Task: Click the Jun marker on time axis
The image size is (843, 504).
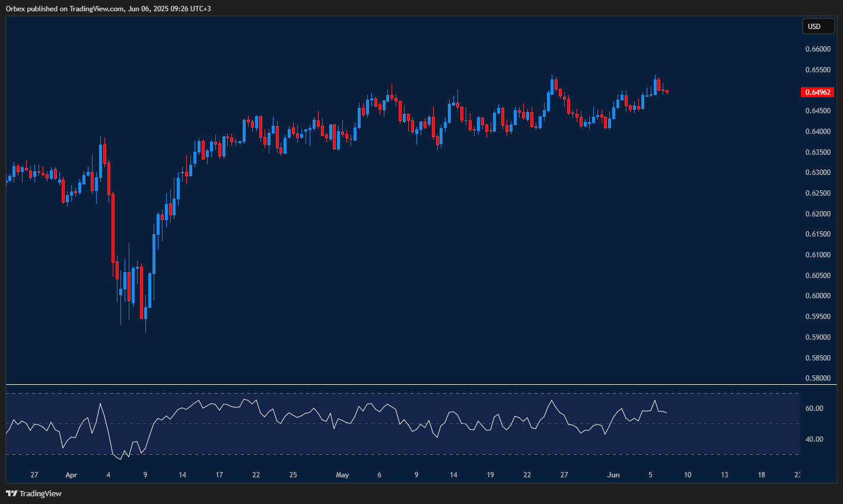Action: click(613, 475)
